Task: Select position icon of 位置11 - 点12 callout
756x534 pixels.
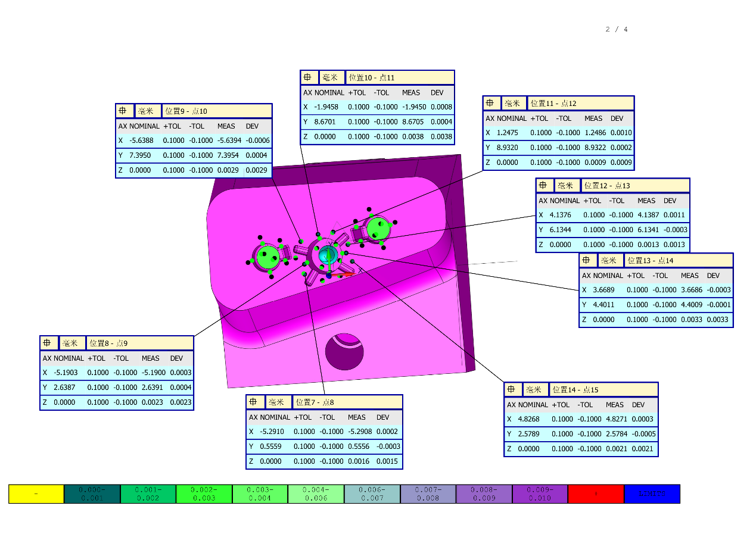Action: (x=491, y=103)
